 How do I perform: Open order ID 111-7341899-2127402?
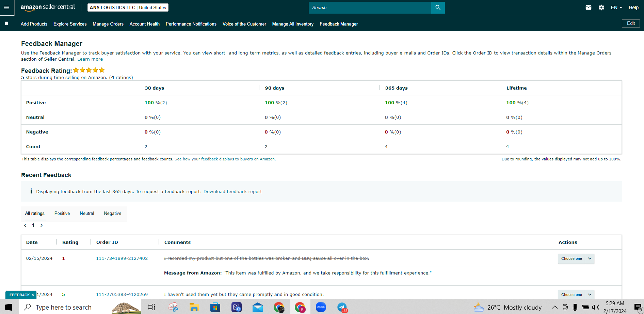pos(122,258)
